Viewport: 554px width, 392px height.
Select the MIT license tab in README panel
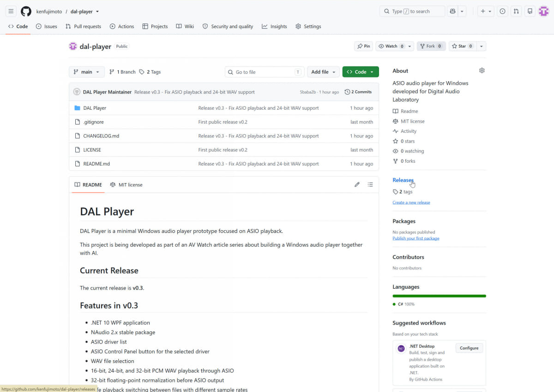pyautogui.click(x=126, y=184)
